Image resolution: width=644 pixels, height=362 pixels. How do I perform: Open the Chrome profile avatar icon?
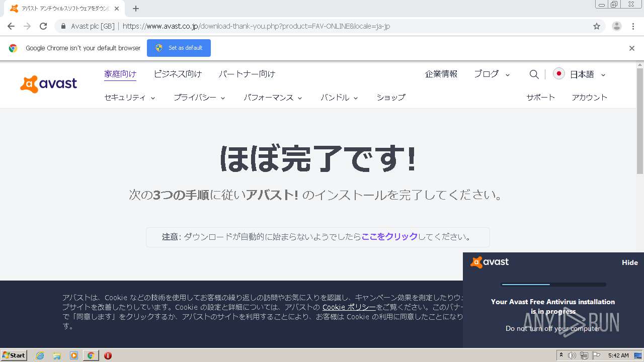(617, 26)
